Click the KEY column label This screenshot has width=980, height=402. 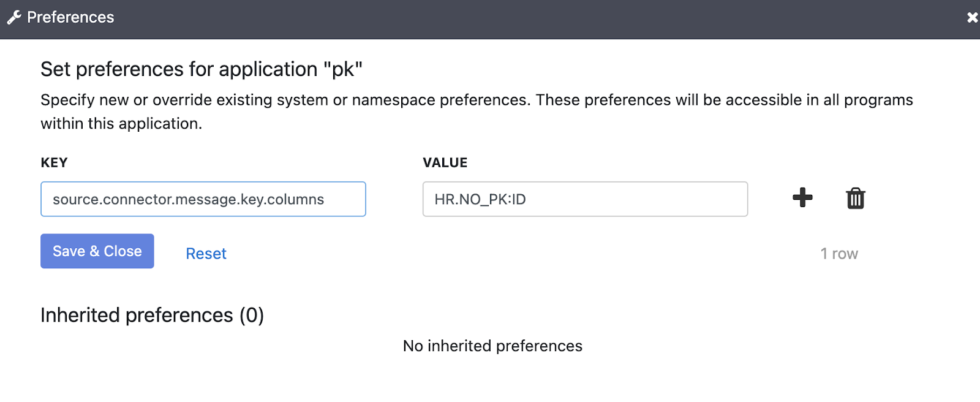pyautogui.click(x=54, y=163)
